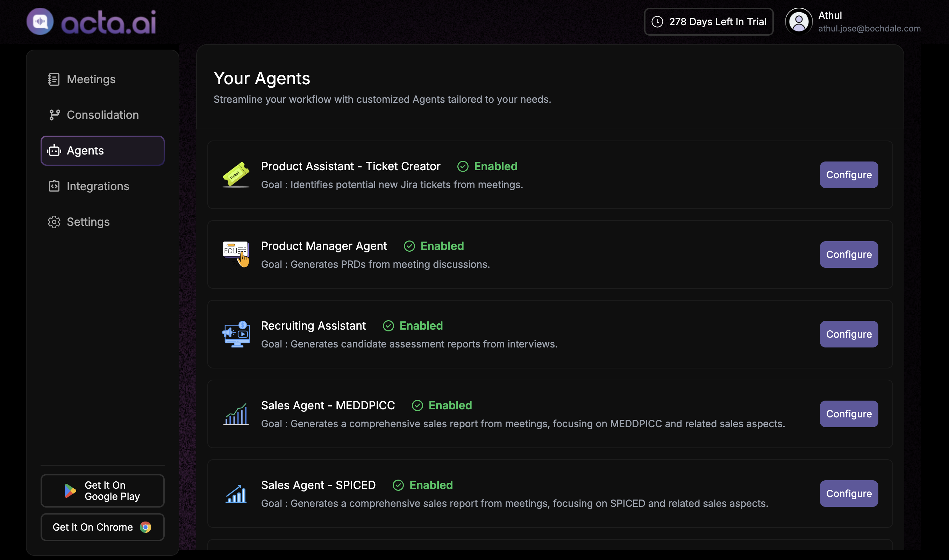Click the Consolidation branch icon

click(x=54, y=115)
